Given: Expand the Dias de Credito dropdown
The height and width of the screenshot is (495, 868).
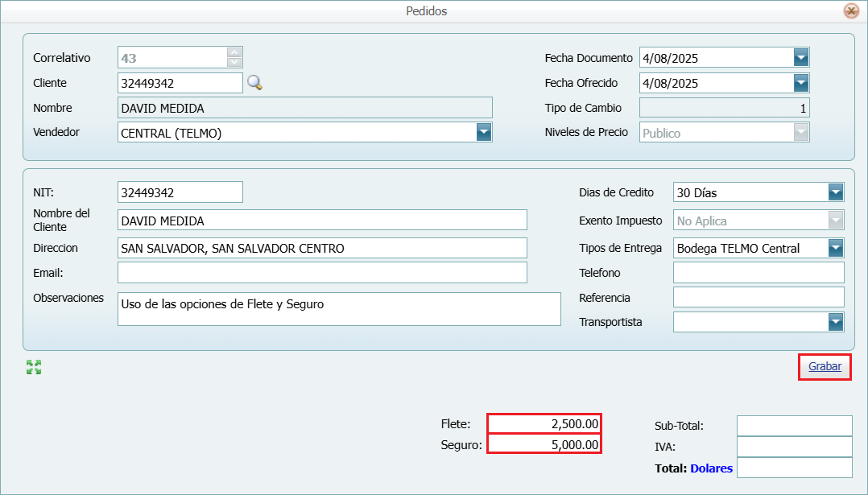Looking at the screenshot, I should (836, 192).
